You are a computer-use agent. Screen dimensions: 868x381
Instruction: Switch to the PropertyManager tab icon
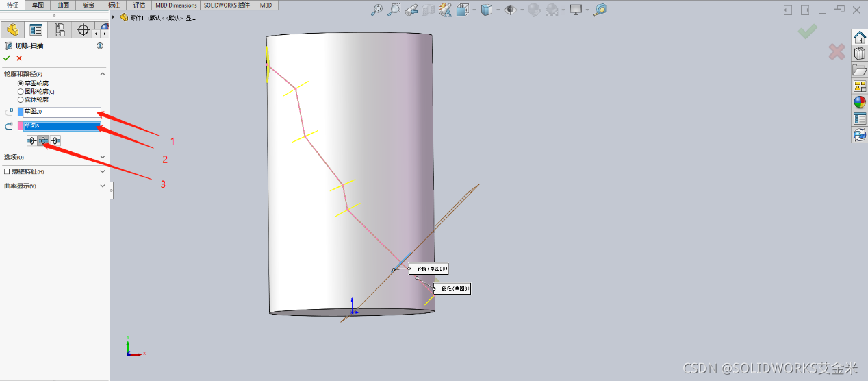pos(36,29)
